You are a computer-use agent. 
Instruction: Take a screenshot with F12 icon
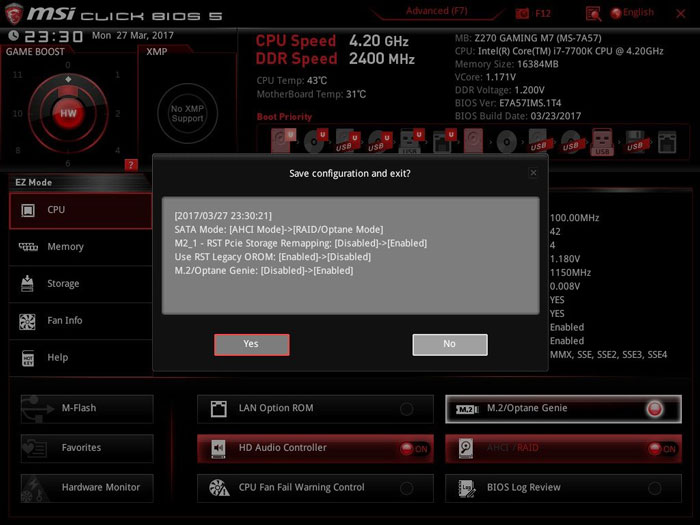pos(534,13)
